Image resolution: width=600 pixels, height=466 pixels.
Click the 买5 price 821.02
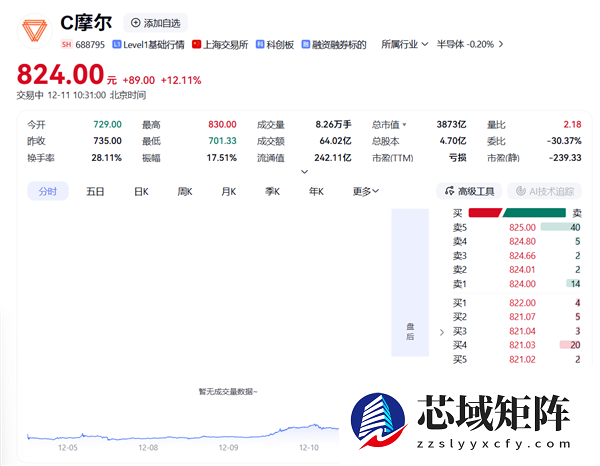(522, 359)
